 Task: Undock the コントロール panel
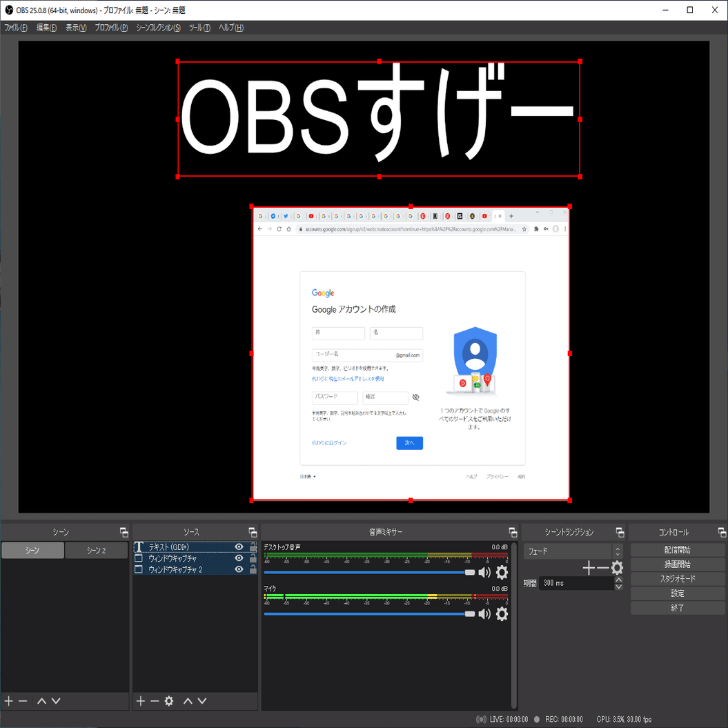722,532
